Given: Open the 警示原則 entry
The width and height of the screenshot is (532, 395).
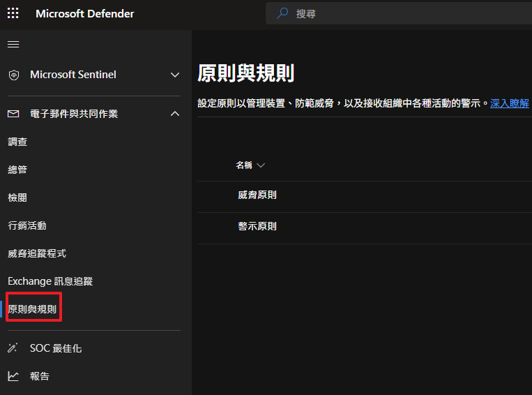Looking at the screenshot, I should [257, 227].
